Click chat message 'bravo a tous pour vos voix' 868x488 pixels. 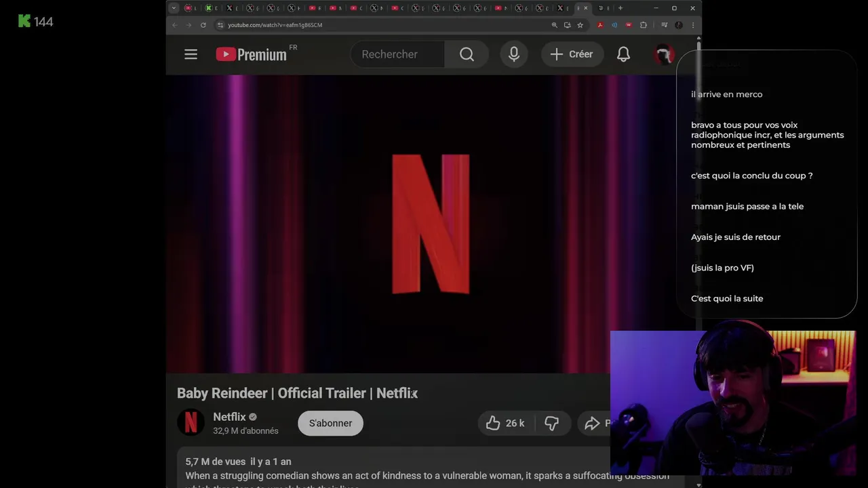768,135
